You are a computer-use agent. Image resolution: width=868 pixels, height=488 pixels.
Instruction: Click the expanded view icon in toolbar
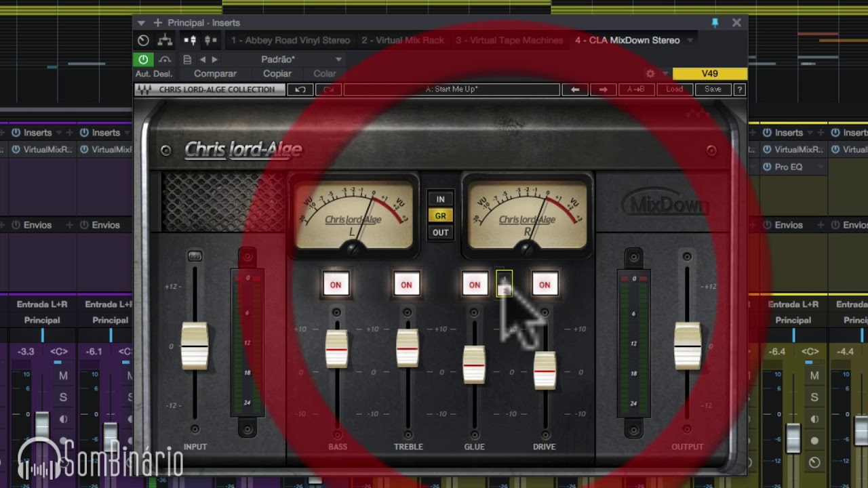pyautogui.click(x=210, y=41)
